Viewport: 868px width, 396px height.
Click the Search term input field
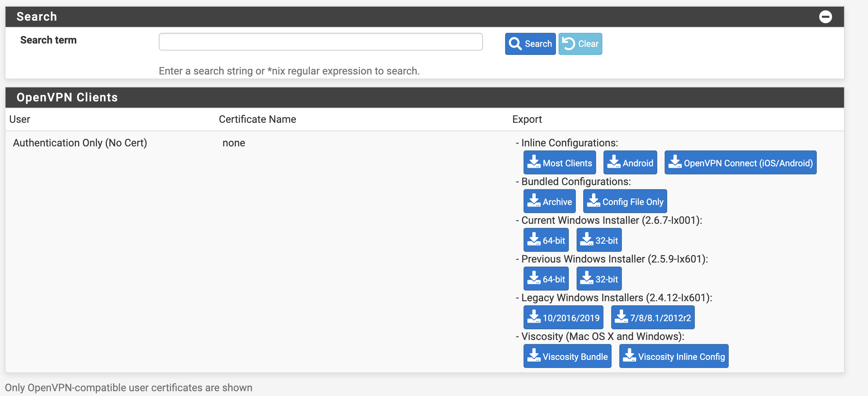pyautogui.click(x=321, y=42)
